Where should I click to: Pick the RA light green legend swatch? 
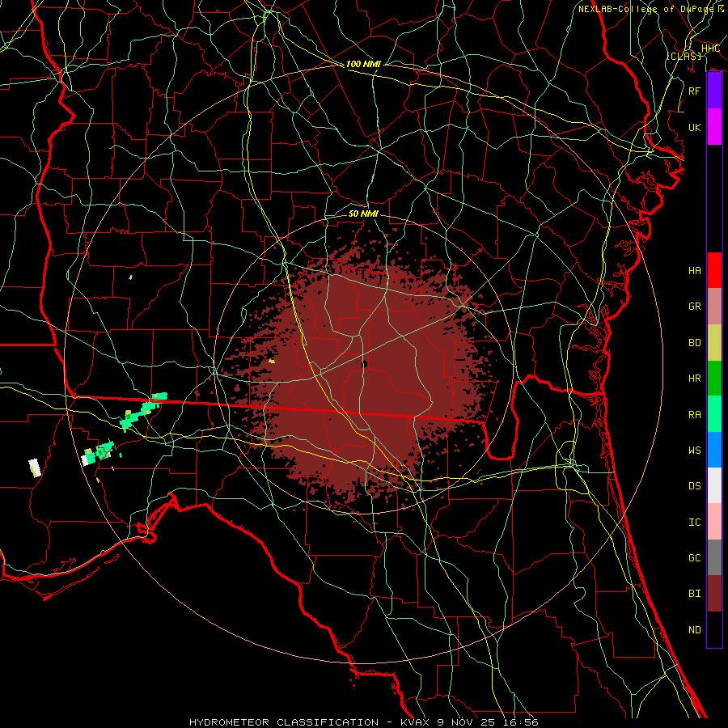click(714, 414)
